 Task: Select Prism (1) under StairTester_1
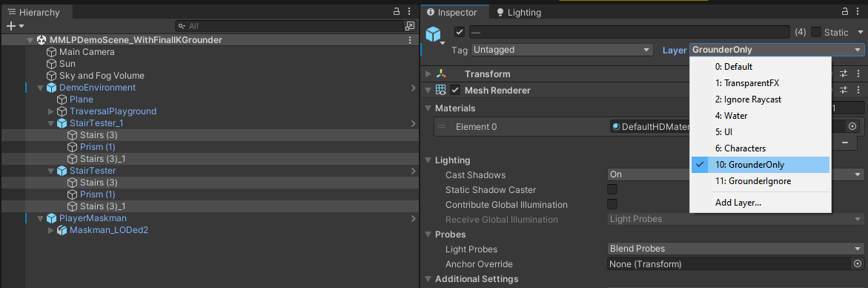pos(97,147)
